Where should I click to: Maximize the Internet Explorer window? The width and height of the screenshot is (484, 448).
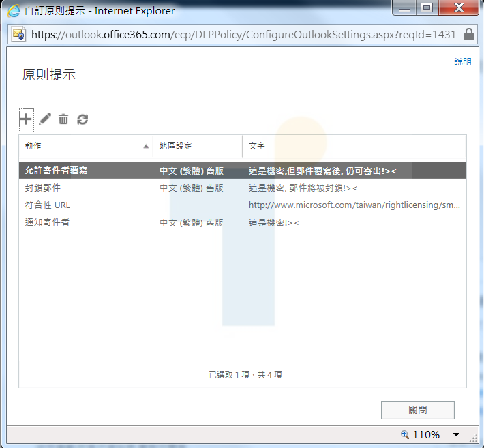tap(427, 8)
